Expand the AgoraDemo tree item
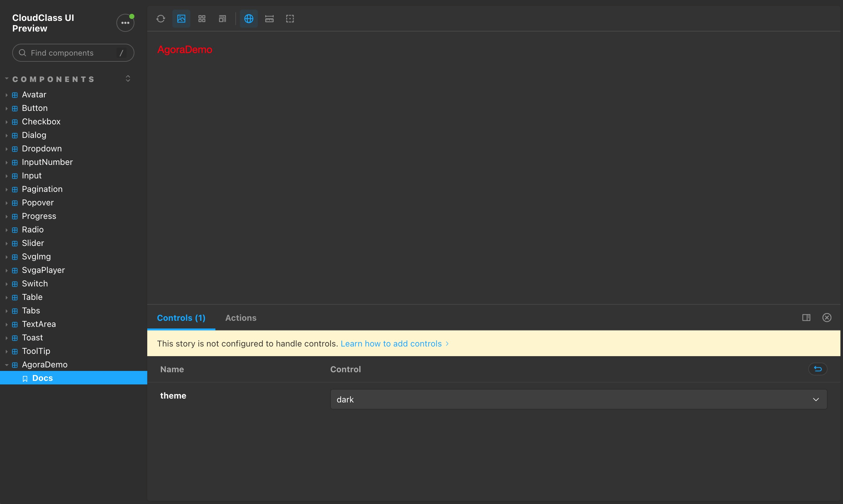 6,364
